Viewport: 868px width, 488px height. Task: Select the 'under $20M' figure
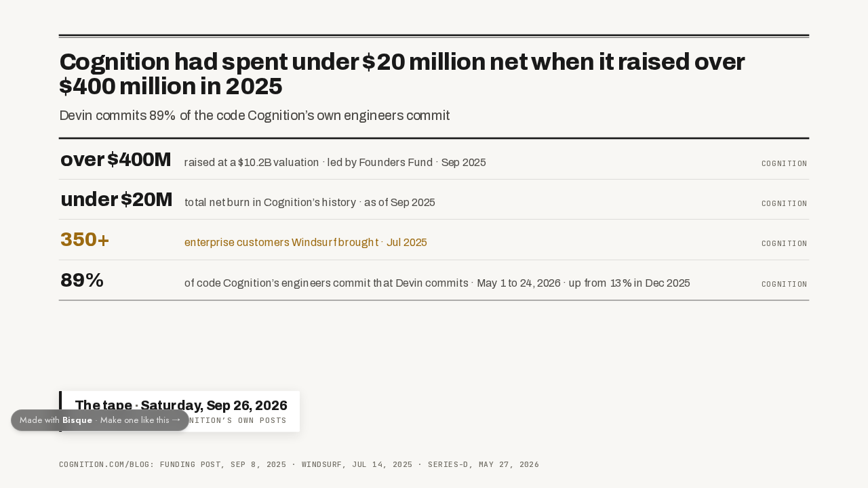[117, 200]
